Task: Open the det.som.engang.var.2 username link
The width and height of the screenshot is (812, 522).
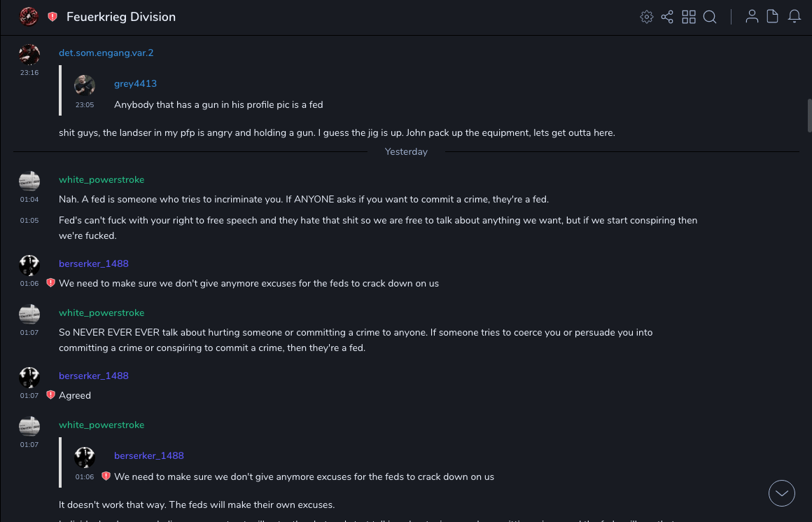Action: pyautogui.click(x=106, y=53)
